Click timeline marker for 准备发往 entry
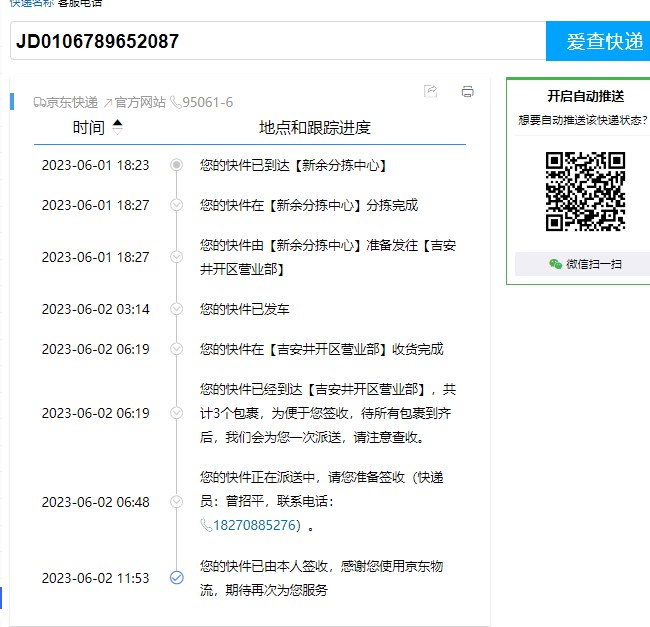650x627 pixels. pyautogui.click(x=177, y=257)
